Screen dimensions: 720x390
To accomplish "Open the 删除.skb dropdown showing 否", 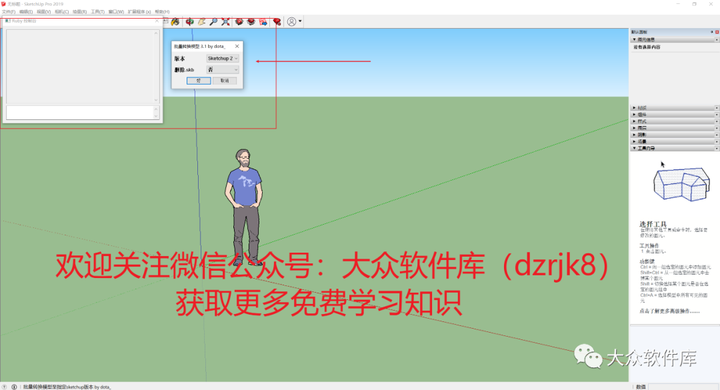I will [x=223, y=69].
